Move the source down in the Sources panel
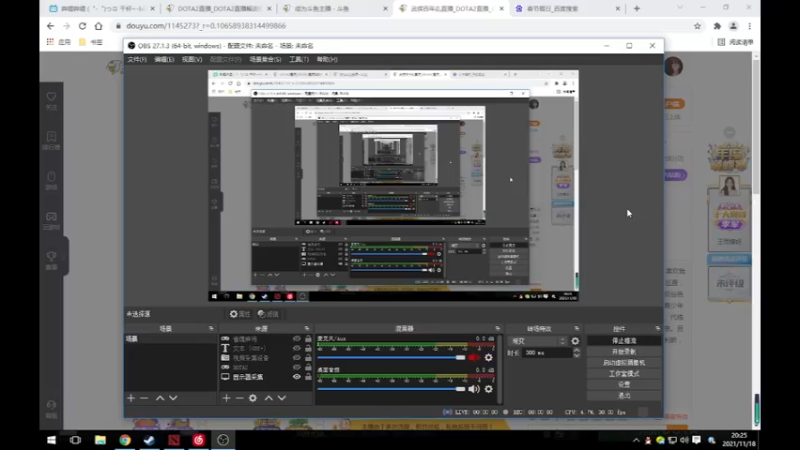 tap(282, 398)
